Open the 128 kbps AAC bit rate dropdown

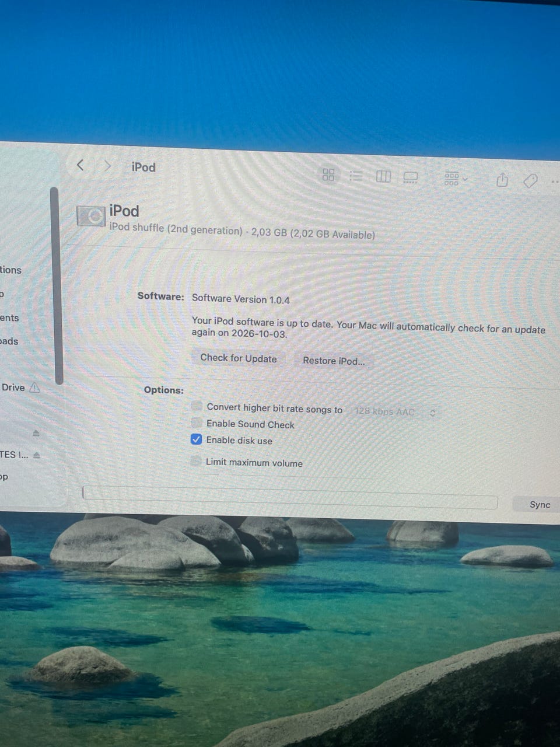pos(395,411)
